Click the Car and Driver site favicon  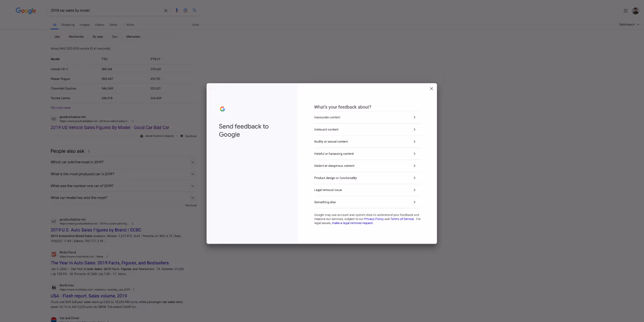click(54, 320)
